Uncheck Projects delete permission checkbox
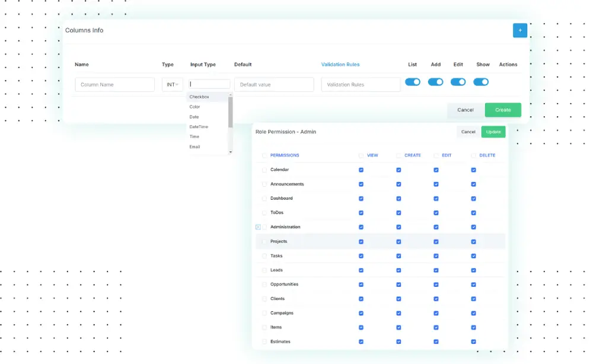This screenshot has height=364, width=593. pyautogui.click(x=473, y=242)
